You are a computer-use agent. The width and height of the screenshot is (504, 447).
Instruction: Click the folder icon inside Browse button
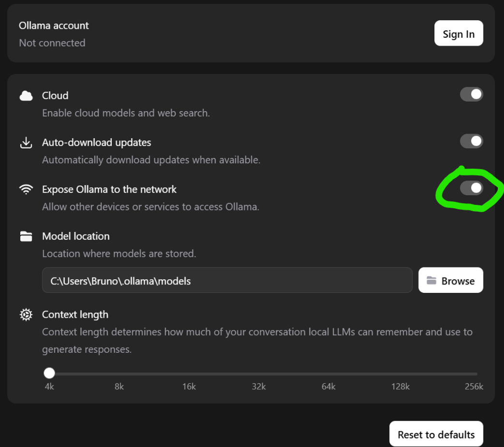click(x=431, y=281)
